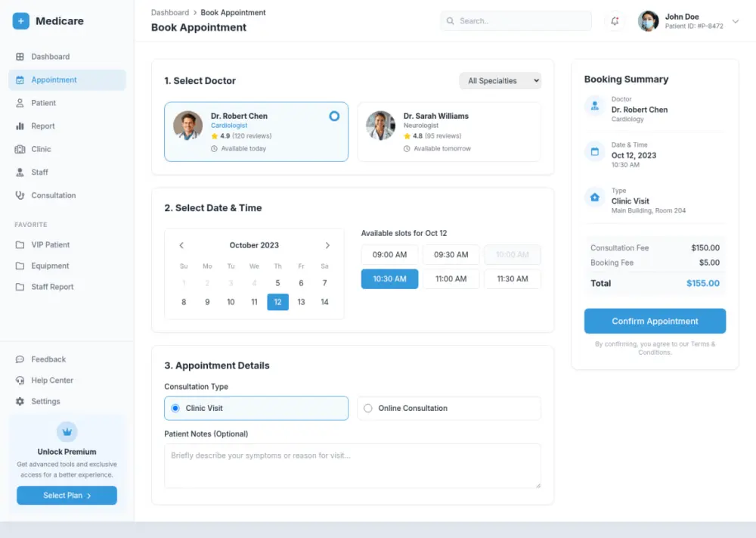The height and width of the screenshot is (538, 756).
Task: Select the Online Consultation radio button
Action: [x=368, y=408]
